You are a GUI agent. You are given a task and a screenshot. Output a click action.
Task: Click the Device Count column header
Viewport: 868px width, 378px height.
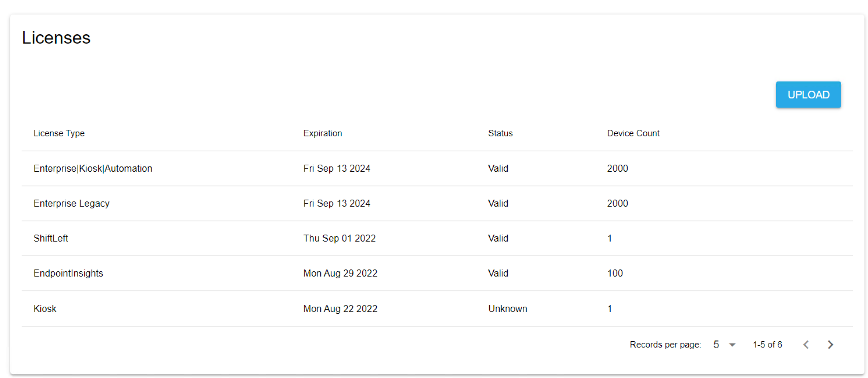coord(633,133)
